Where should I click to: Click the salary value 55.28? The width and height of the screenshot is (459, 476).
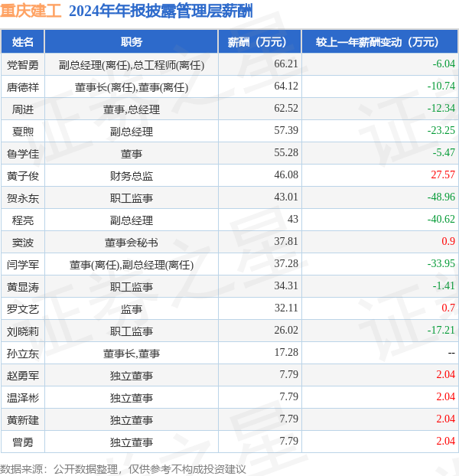pos(286,152)
